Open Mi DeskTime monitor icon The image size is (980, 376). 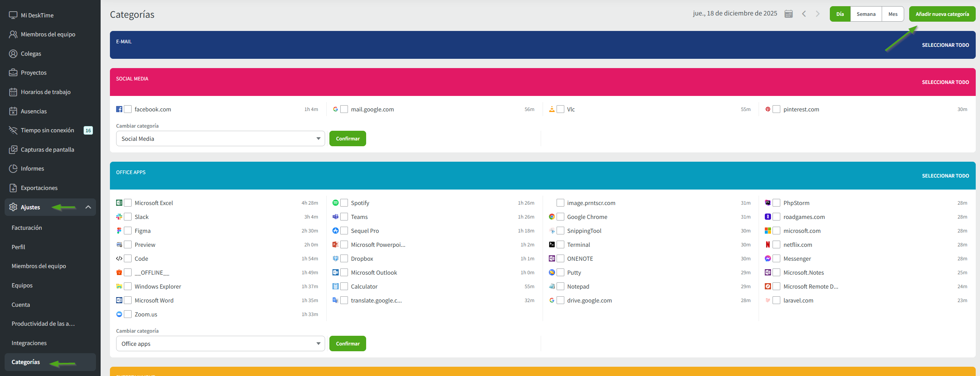point(13,15)
